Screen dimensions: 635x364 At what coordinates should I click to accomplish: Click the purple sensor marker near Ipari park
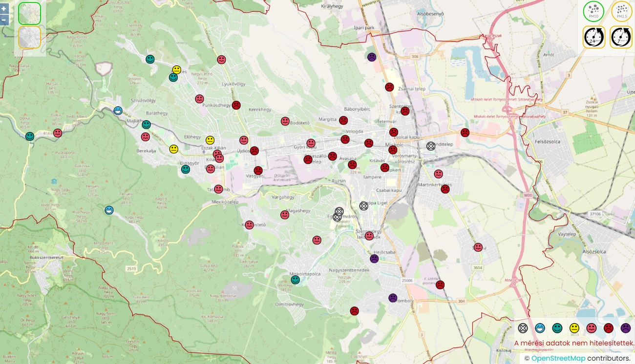pyautogui.click(x=372, y=57)
